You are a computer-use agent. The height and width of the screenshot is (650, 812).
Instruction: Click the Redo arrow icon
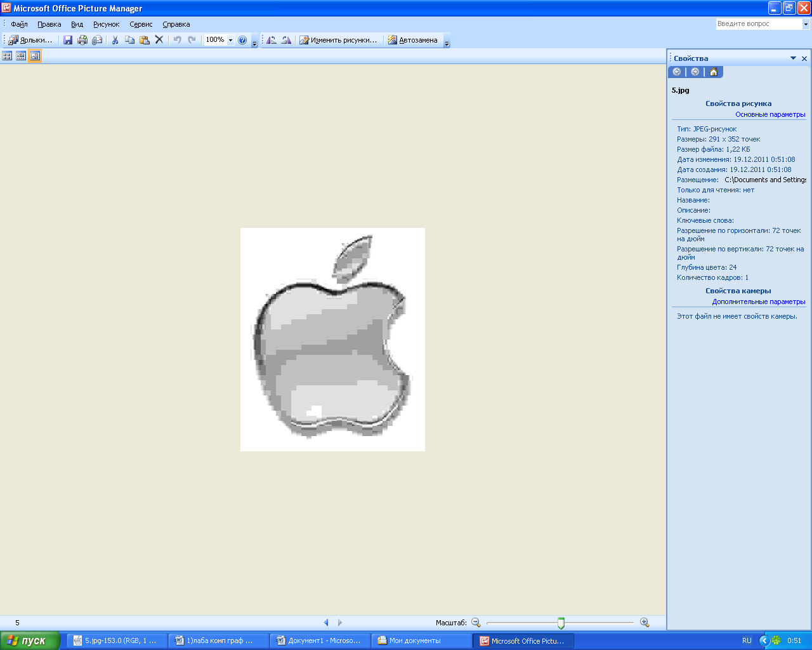click(192, 40)
